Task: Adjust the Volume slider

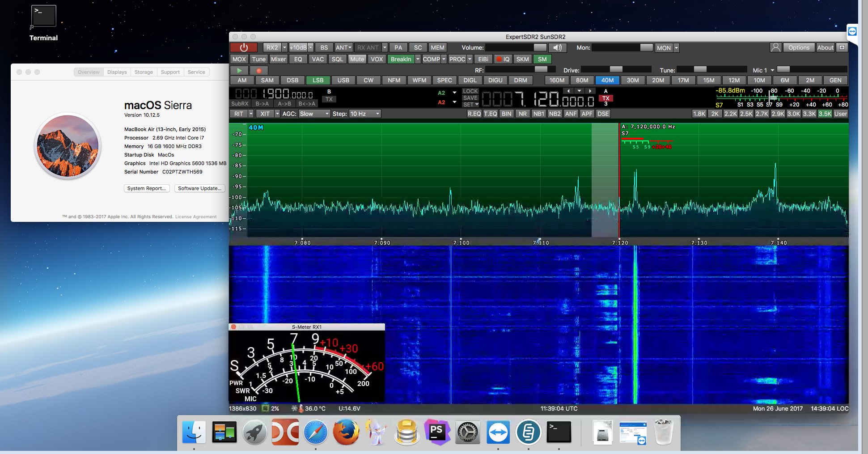Action: (516, 47)
